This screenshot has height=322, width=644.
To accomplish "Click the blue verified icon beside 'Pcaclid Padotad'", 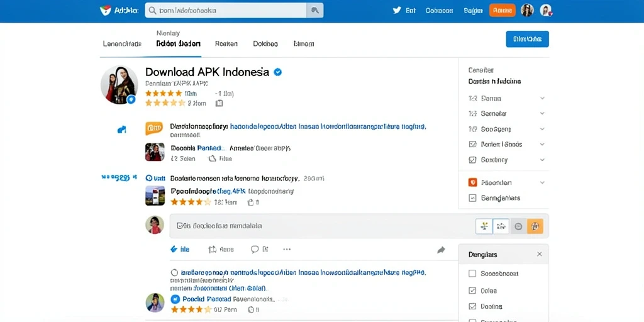I will pyautogui.click(x=175, y=299).
